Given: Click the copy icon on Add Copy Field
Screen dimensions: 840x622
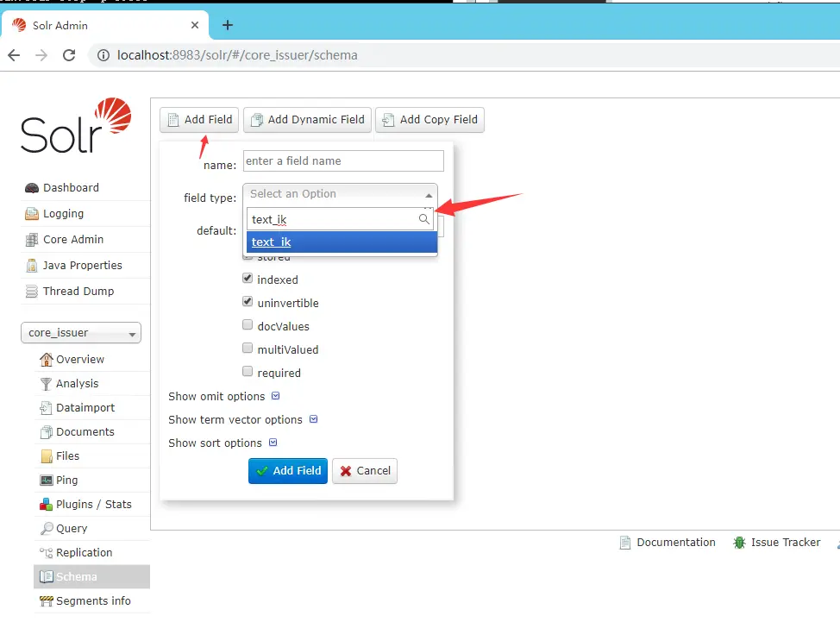Looking at the screenshot, I should point(388,120).
